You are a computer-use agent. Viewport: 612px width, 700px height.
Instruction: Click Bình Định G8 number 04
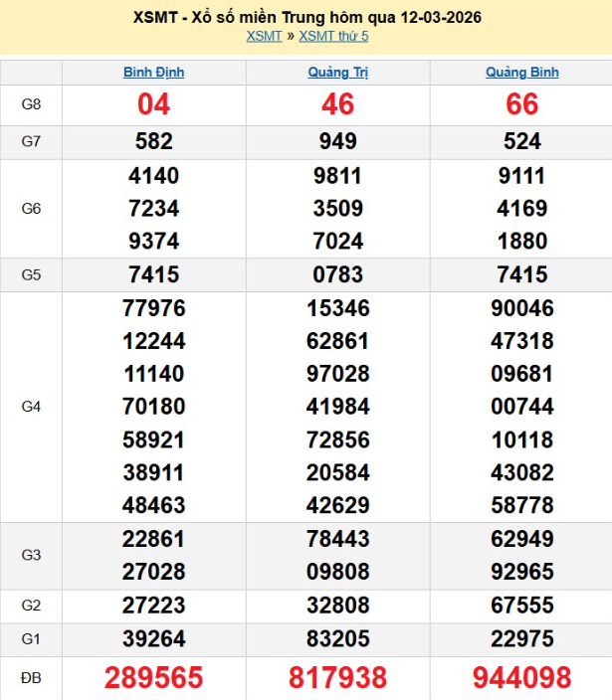153,104
